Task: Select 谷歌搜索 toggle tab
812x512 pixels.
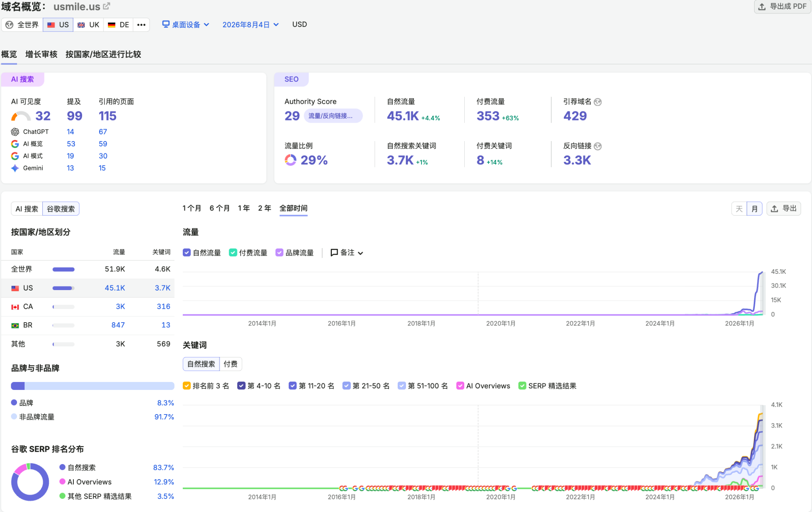Action: [61, 209]
